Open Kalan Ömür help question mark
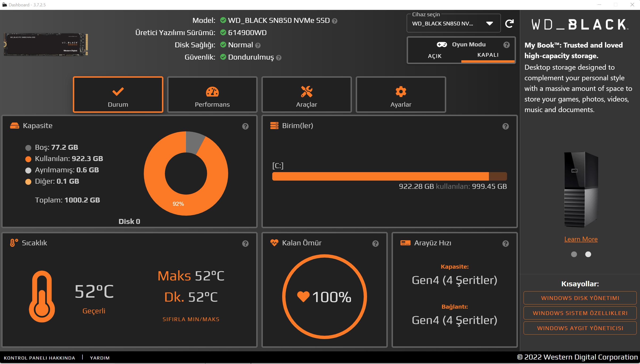Image resolution: width=640 pixels, height=364 pixels. (375, 243)
